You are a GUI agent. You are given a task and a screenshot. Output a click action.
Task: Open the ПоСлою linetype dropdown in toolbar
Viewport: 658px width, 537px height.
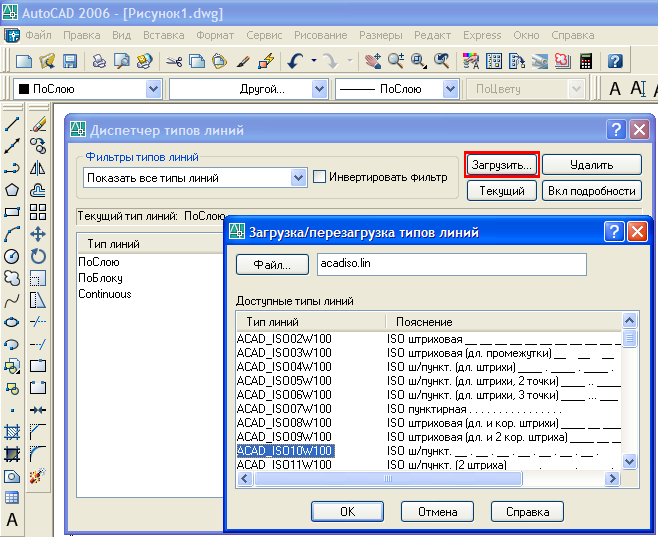point(450,89)
